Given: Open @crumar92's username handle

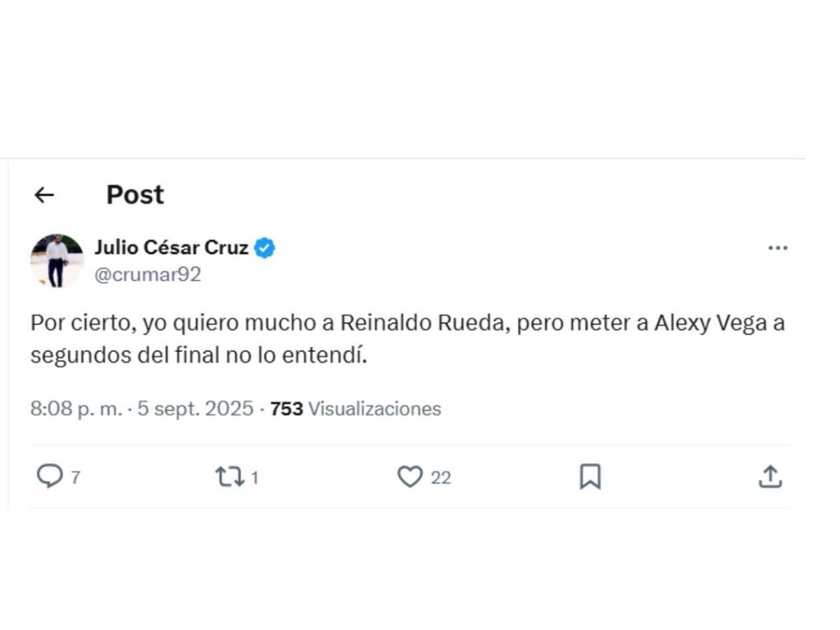Looking at the screenshot, I should [145, 274].
